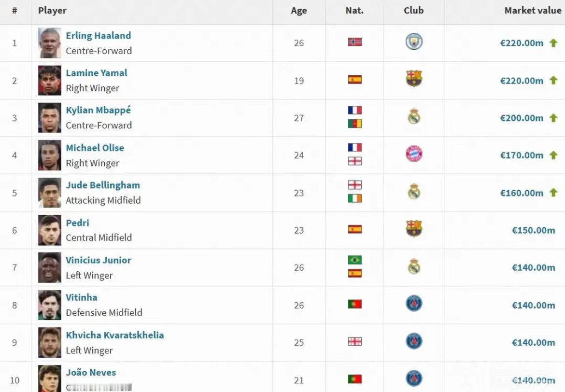
Task: Click Real Madrid crest in Mbappé row
Action: 414,116
